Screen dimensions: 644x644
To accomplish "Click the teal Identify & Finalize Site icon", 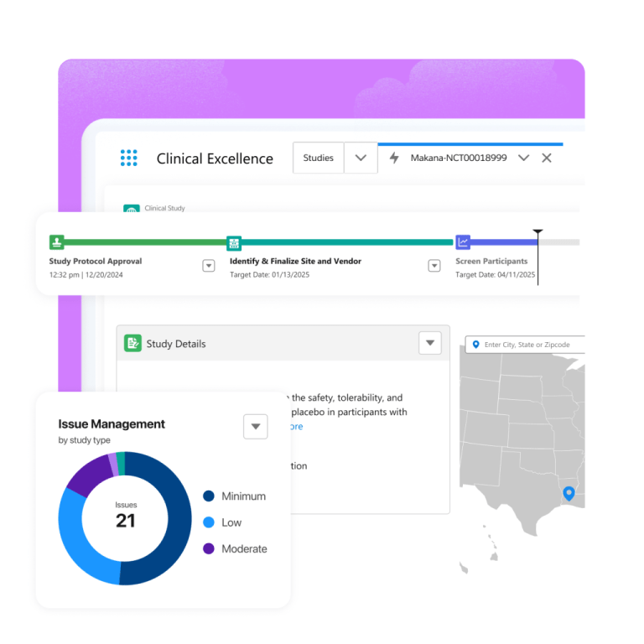I will point(234,242).
